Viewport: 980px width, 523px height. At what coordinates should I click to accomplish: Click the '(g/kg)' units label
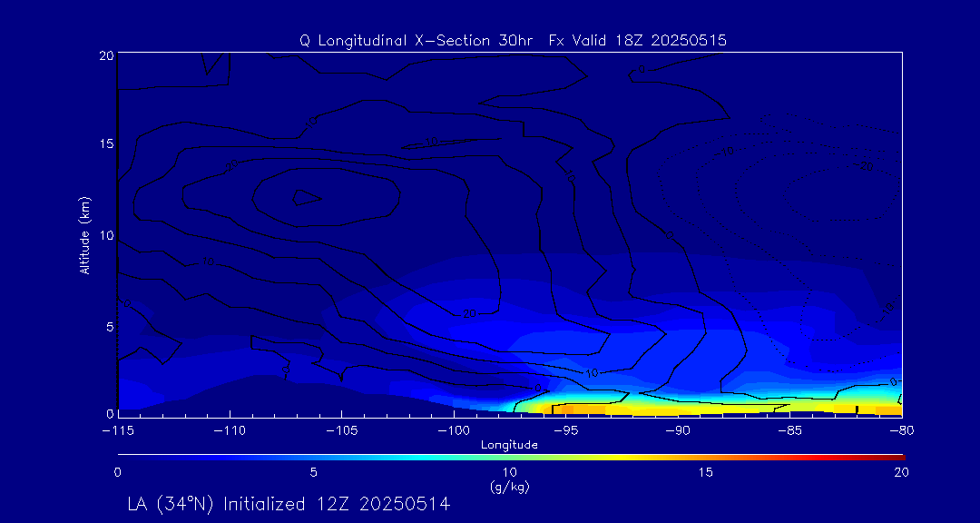509,487
